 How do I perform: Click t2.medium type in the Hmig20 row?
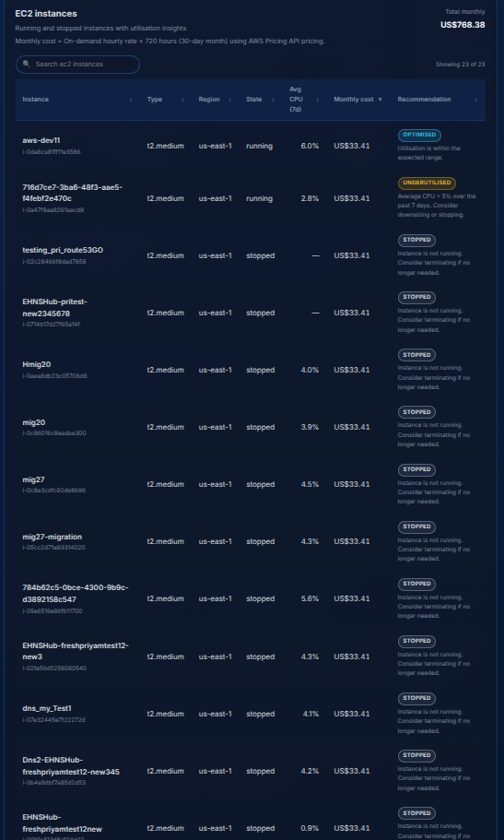(x=166, y=370)
